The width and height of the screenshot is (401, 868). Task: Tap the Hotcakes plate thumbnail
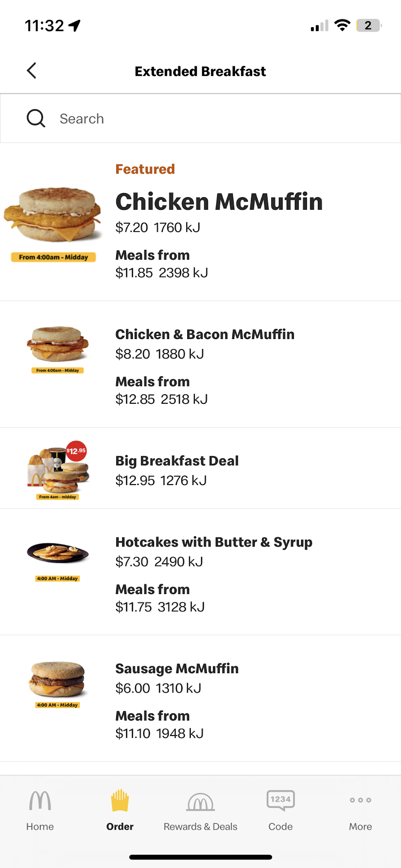(x=58, y=553)
